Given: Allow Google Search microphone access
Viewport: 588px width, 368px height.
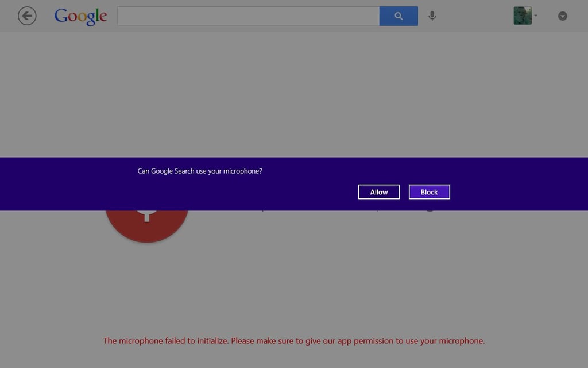Looking at the screenshot, I should [379, 192].
